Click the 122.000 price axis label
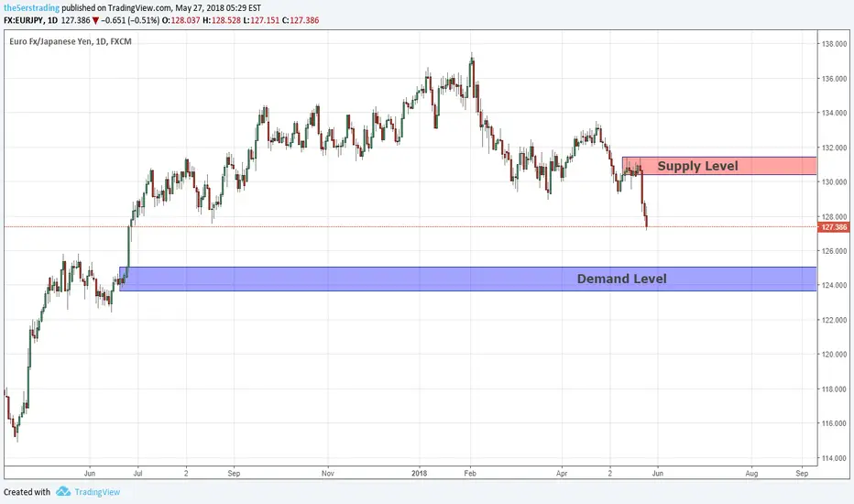 [x=835, y=320]
